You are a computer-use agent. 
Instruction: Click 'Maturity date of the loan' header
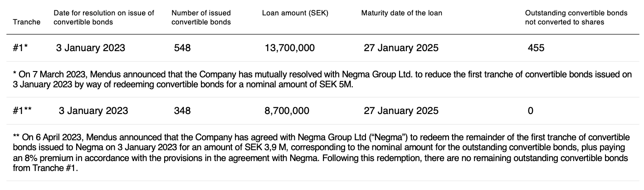click(401, 13)
